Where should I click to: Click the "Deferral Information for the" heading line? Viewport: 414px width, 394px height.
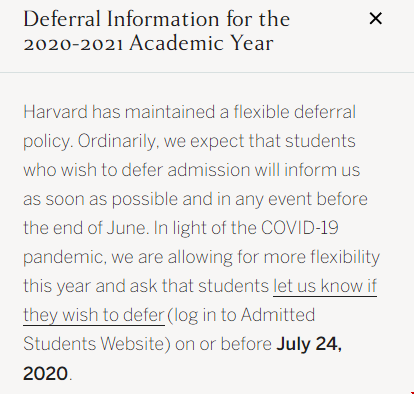coord(156,19)
